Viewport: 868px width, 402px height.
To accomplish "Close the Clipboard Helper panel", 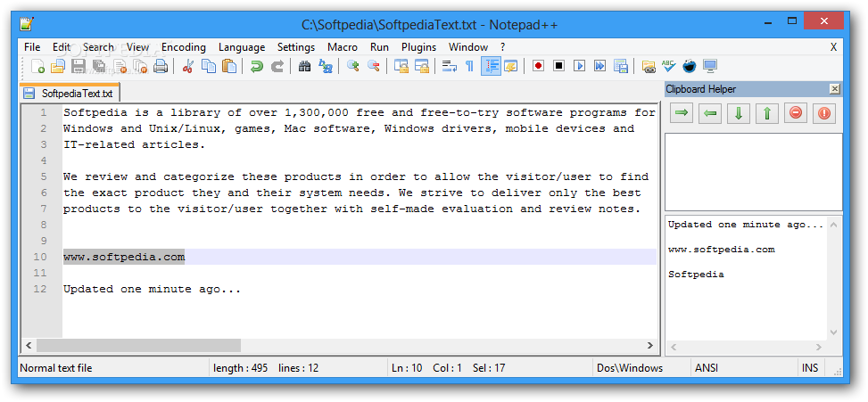I will pos(835,89).
